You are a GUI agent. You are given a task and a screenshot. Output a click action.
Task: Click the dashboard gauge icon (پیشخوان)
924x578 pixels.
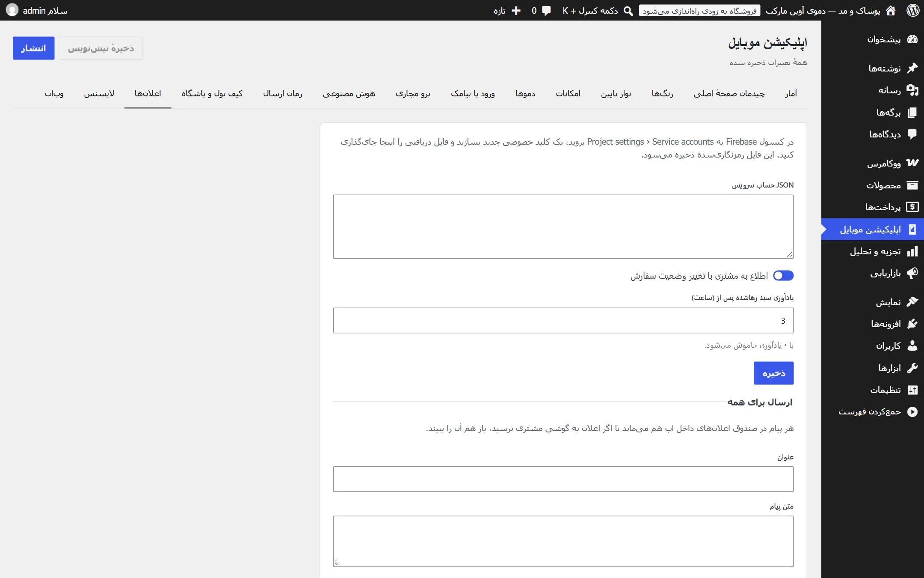[x=912, y=39]
